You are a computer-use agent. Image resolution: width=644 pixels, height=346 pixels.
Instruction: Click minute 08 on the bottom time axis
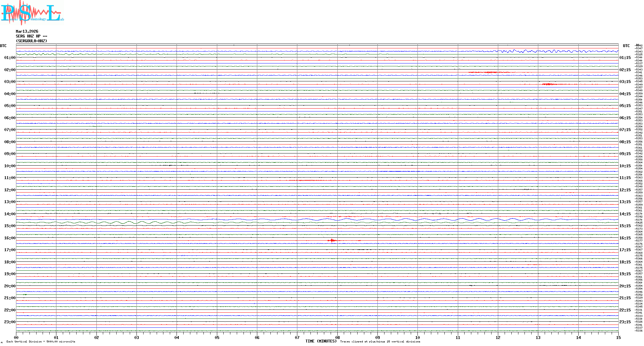pyautogui.click(x=337, y=338)
